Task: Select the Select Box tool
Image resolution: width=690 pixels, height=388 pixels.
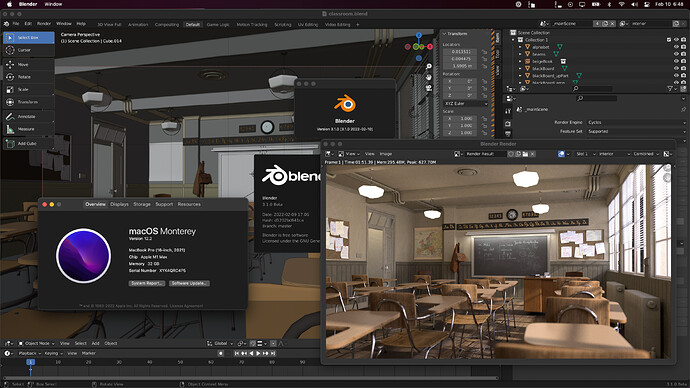Action: tap(29, 38)
